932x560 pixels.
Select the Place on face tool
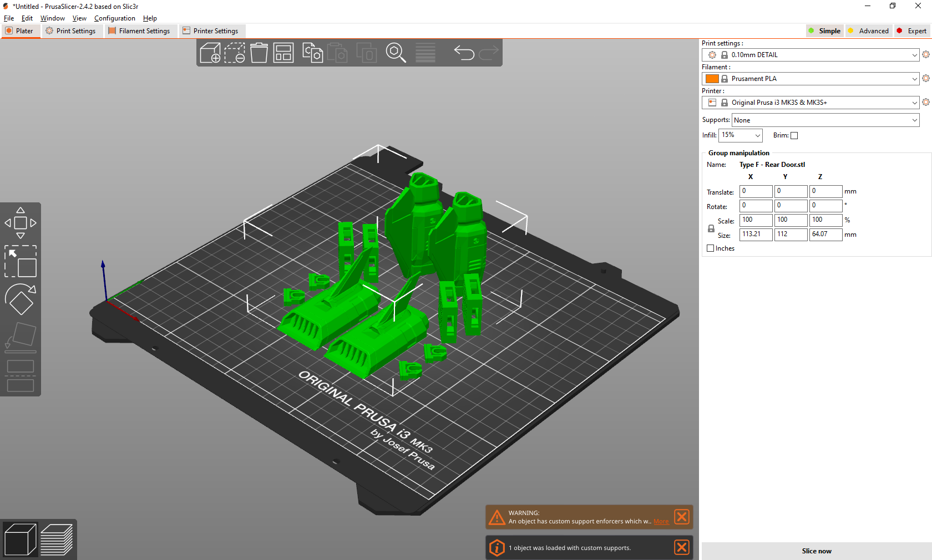click(x=21, y=338)
